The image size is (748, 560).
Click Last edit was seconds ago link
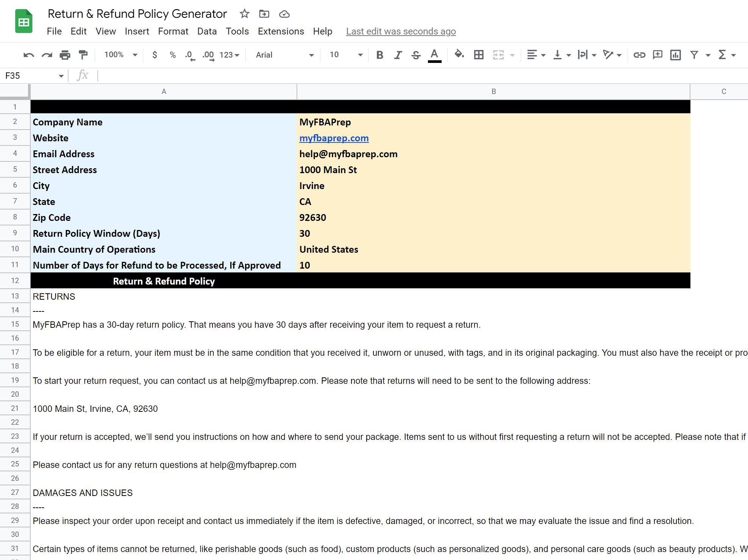(x=401, y=31)
